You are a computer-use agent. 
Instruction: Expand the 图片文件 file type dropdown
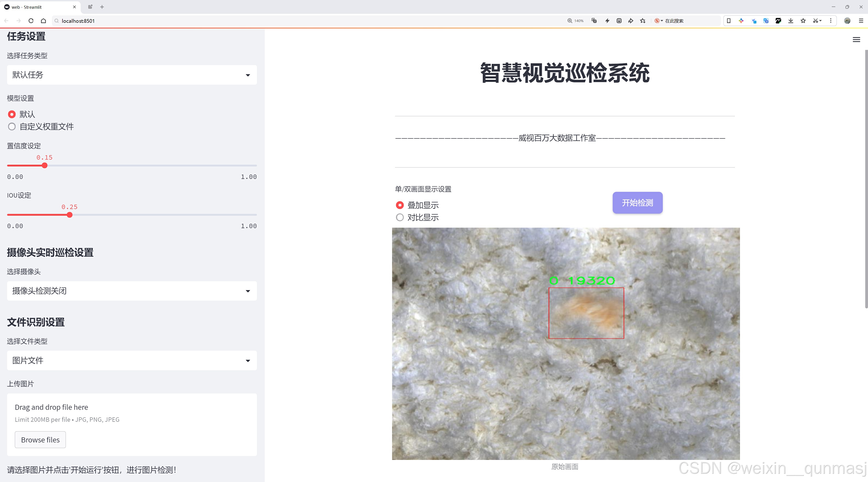[132, 361]
